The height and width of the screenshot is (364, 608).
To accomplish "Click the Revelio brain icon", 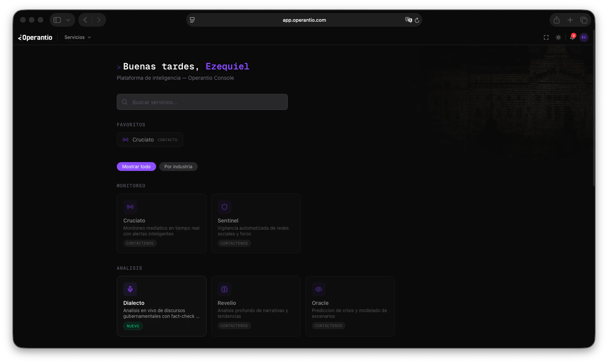I will coord(224,289).
